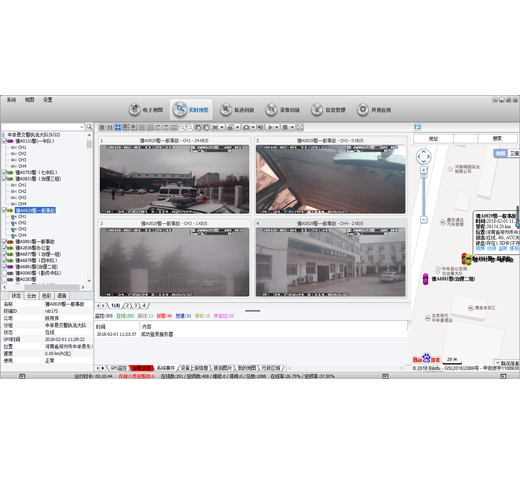Open the 录像回放 module
The height and width of the screenshot is (480, 520).
(x=283, y=110)
